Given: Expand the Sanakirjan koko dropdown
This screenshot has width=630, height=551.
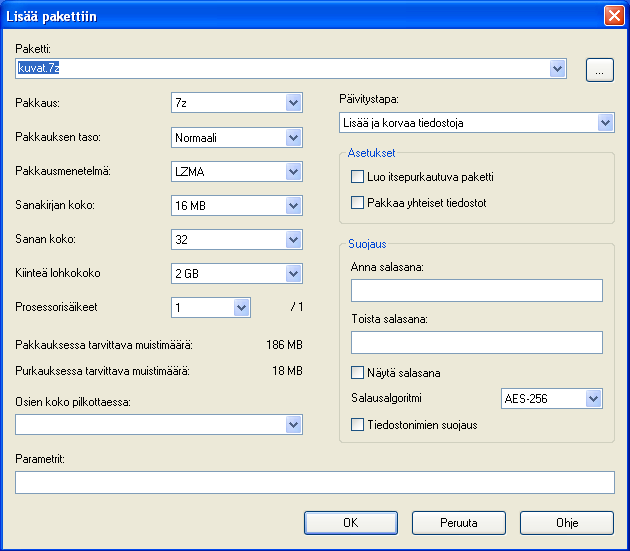Looking at the screenshot, I should pyautogui.click(x=237, y=205).
